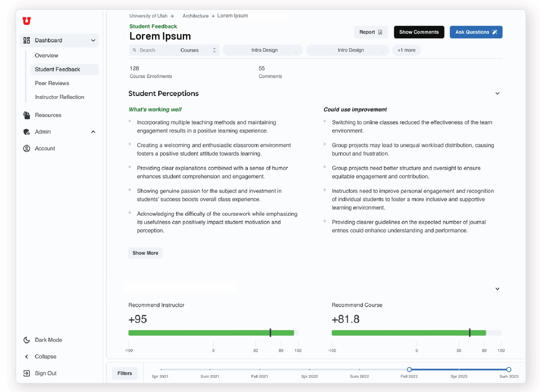Open Instructor Reflection page
The image size is (540, 392).
pyautogui.click(x=60, y=97)
